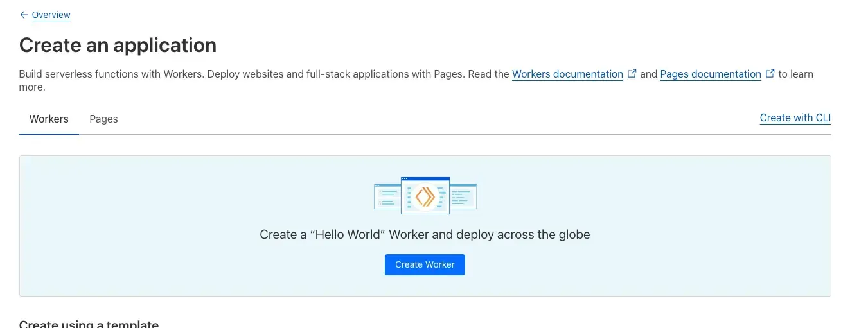Click the trailing 'more.' description text

coord(32,87)
